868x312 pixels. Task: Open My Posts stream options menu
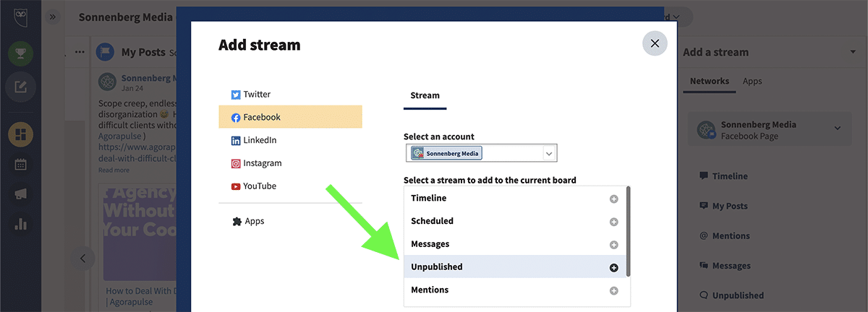80,52
